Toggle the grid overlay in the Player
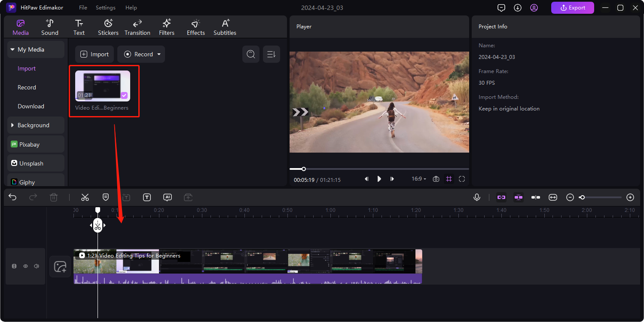This screenshot has height=322, width=644. pos(449,179)
